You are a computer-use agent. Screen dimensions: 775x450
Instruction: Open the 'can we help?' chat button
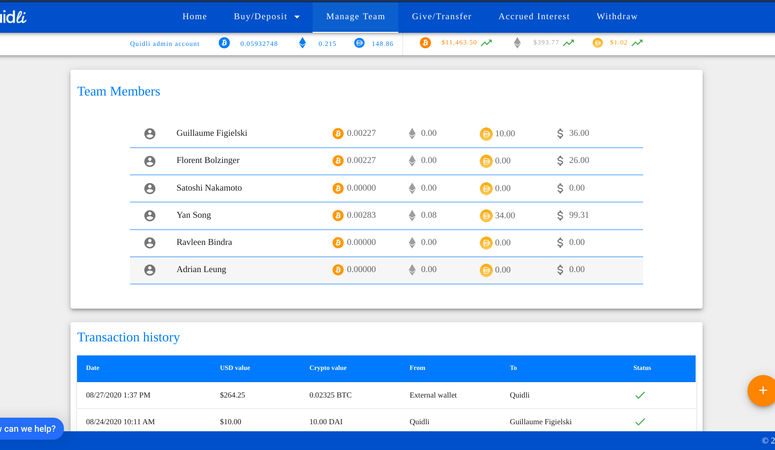coord(31,429)
